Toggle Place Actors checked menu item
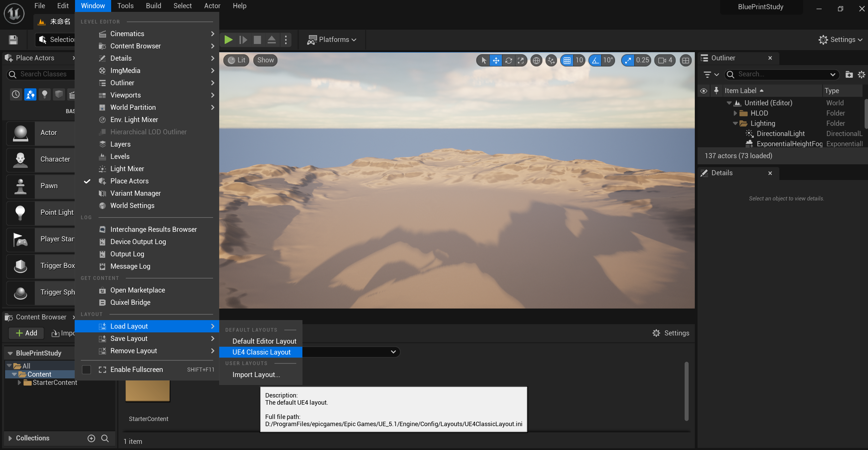Image resolution: width=868 pixels, height=450 pixels. [147, 181]
